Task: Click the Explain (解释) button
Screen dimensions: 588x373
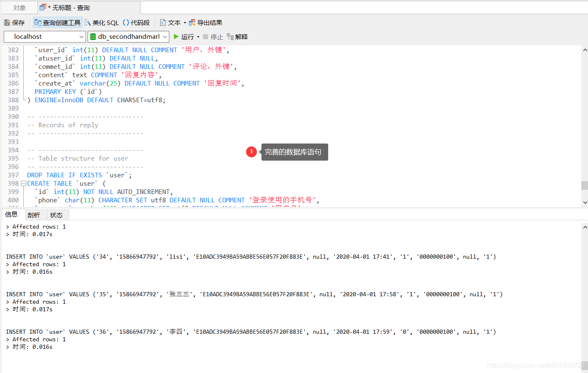Action: point(237,37)
